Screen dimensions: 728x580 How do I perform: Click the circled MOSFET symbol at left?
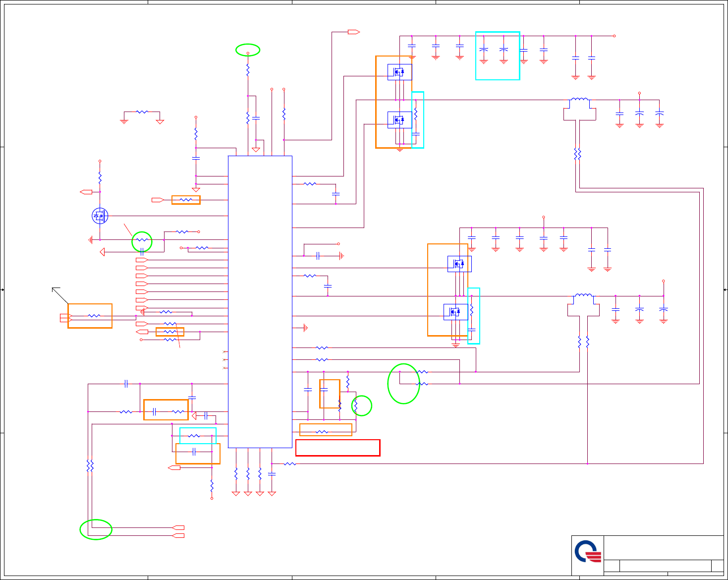coord(100,216)
